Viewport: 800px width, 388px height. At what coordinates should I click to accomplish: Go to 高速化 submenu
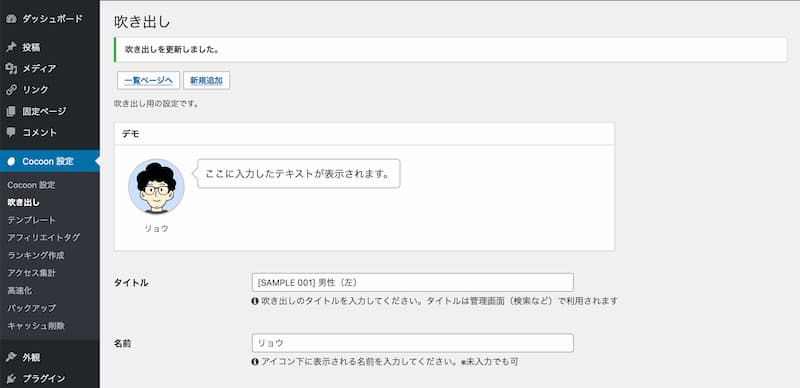click(x=19, y=290)
